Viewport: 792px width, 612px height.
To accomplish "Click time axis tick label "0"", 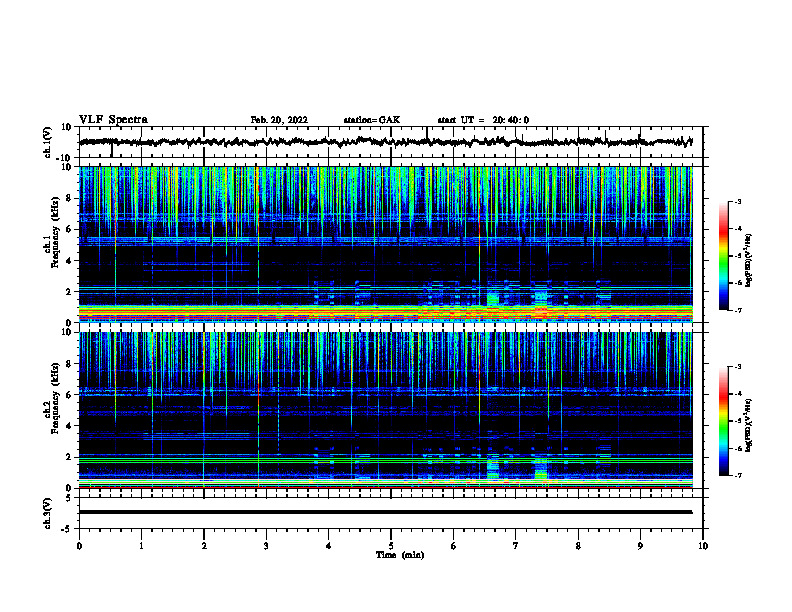I will click(79, 546).
